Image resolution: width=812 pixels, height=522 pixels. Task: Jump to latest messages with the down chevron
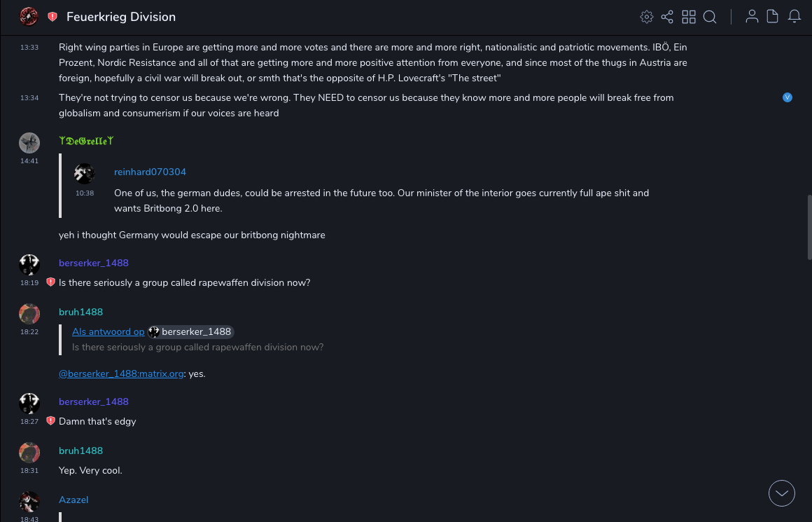[x=782, y=493]
